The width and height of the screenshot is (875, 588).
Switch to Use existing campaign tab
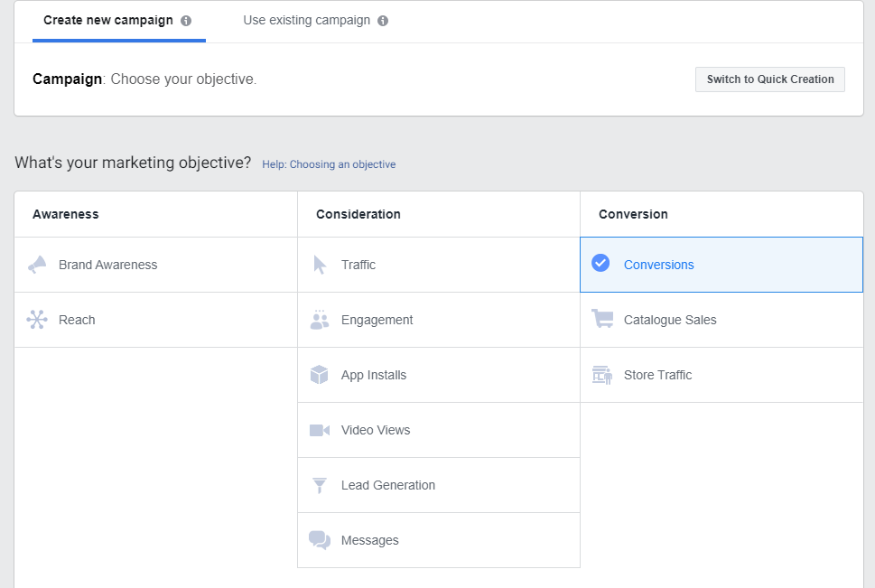[x=306, y=20]
